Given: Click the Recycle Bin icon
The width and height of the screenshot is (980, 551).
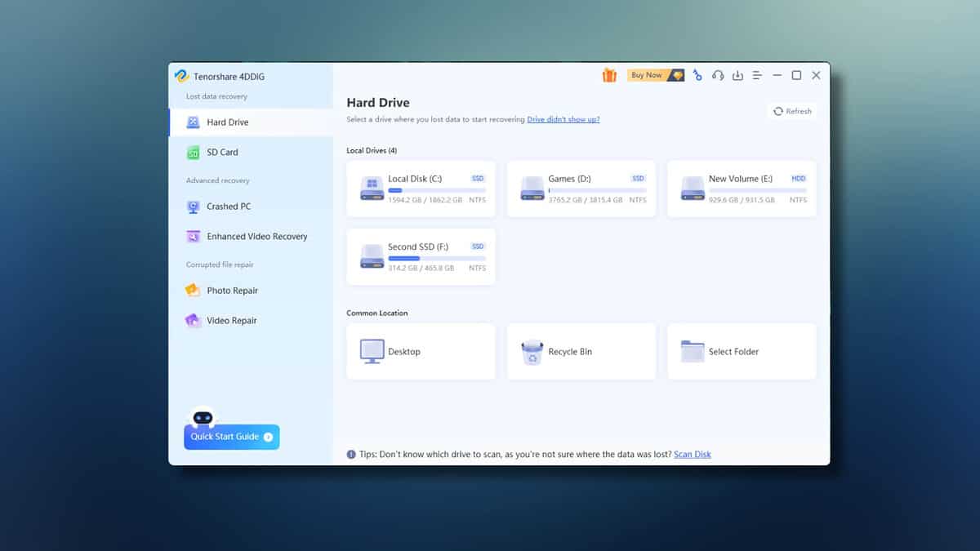Looking at the screenshot, I should coord(532,352).
